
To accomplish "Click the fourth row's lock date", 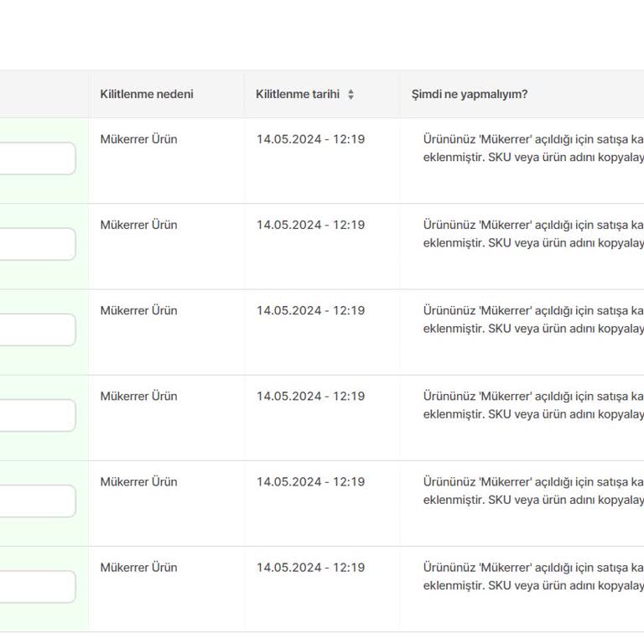I will pyautogui.click(x=310, y=396).
